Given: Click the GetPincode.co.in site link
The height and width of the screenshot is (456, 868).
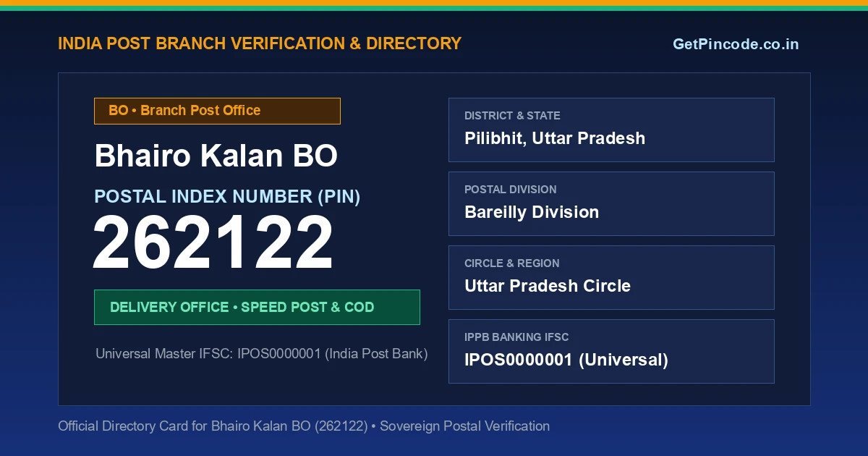Looking at the screenshot, I should 736,44.
